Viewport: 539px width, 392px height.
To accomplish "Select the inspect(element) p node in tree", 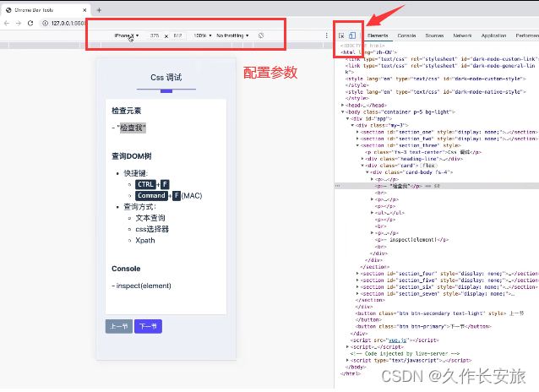I will click(x=411, y=240).
